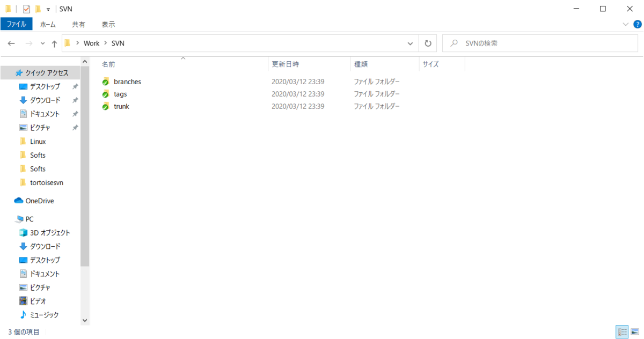
Task: Unpin デスクトップ from Quick Access
Action: click(75, 86)
